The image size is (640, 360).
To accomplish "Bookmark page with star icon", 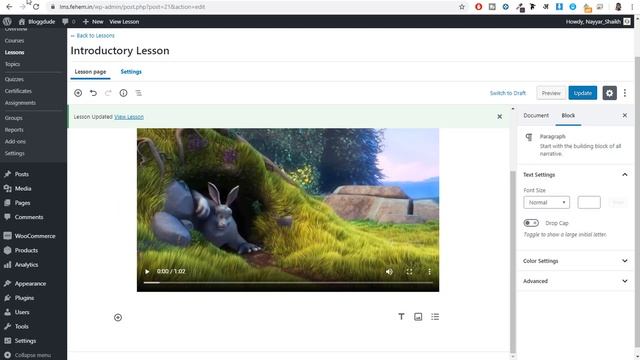I will tap(462, 7).
